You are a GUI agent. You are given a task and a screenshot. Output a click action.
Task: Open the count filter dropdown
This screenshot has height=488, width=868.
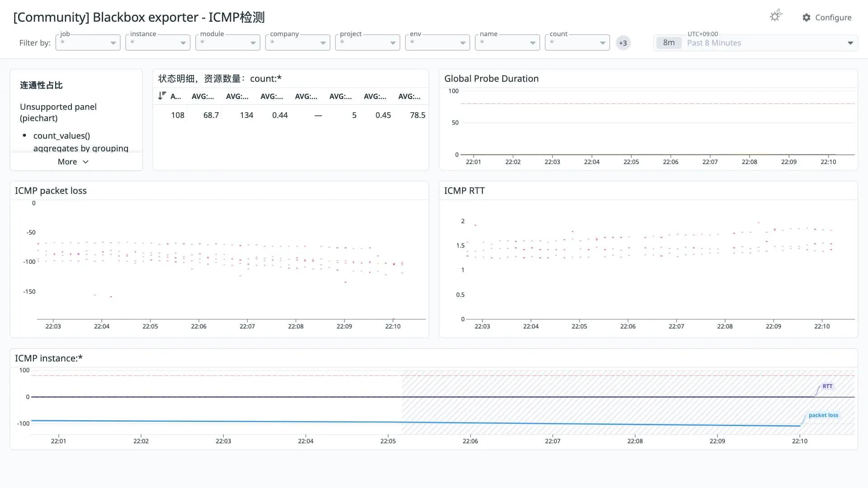(x=577, y=42)
